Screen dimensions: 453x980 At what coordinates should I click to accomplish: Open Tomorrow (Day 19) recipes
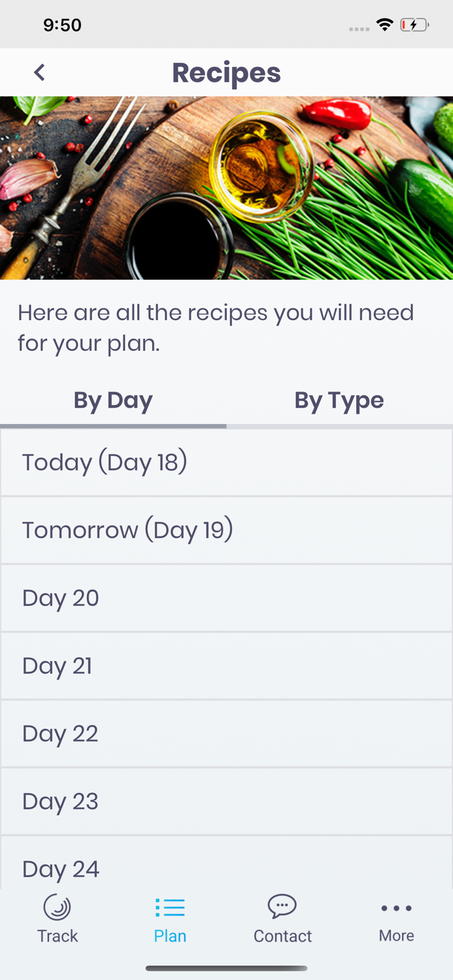point(226,529)
